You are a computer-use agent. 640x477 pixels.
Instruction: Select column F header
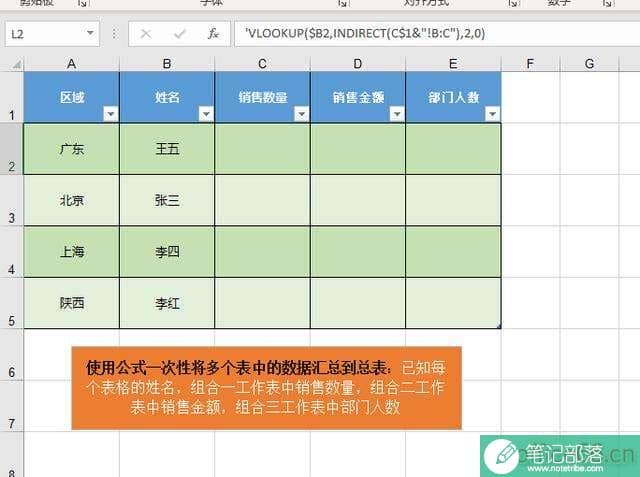coord(530,64)
